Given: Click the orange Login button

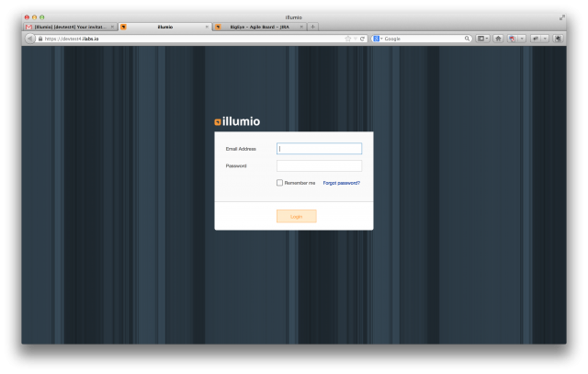Looking at the screenshot, I should (x=296, y=217).
